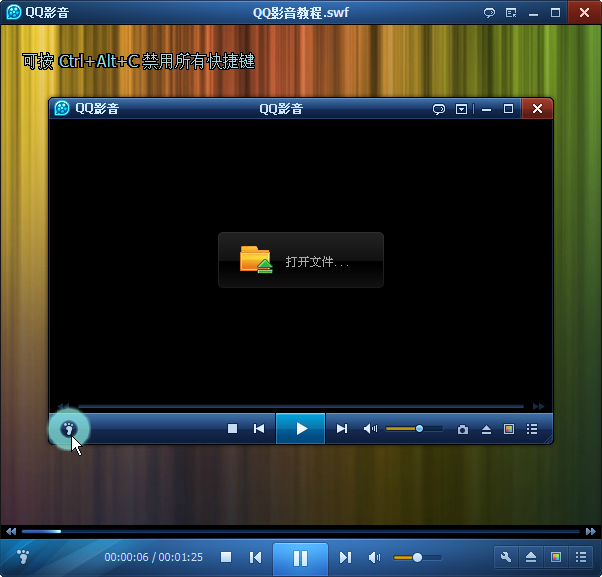
Task: Open the dropdown menu in inner title bar
Action: pyautogui.click(x=461, y=109)
